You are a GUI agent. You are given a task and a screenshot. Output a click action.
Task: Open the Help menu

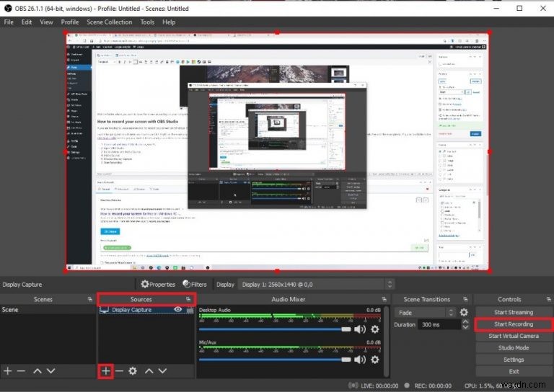[x=169, y=22]
